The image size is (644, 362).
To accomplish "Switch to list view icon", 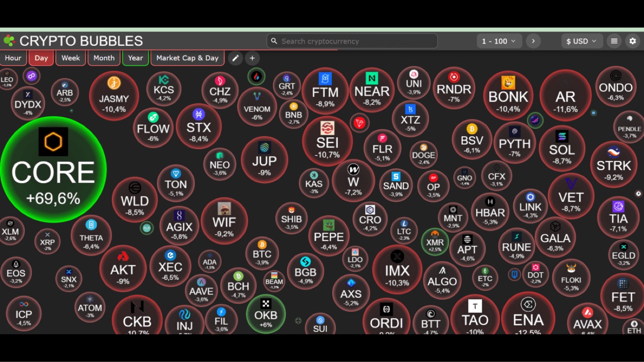I will click(614, 41).
